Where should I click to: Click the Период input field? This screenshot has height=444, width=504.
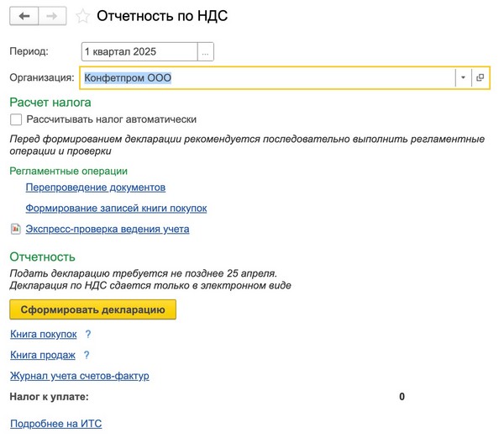(139, 51)
